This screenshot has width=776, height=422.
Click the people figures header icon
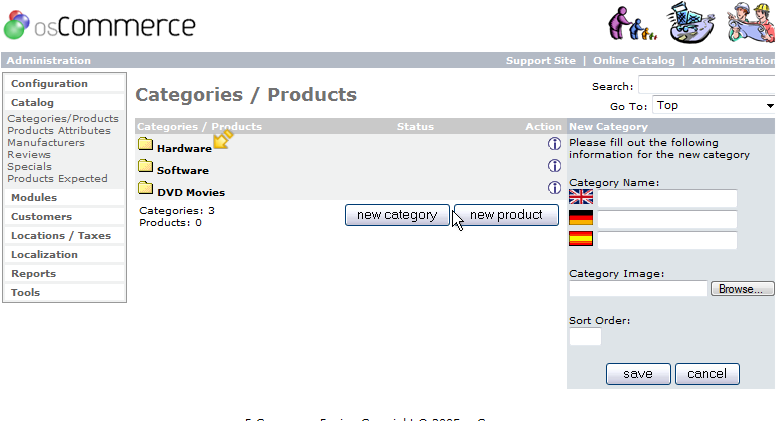(632, 24)
